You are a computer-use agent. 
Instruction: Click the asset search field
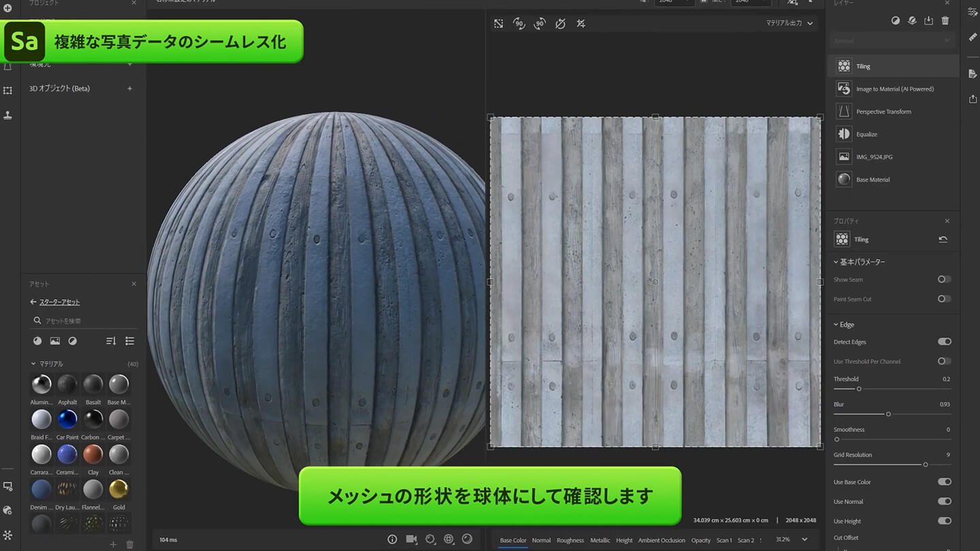[x=84, y=320]
